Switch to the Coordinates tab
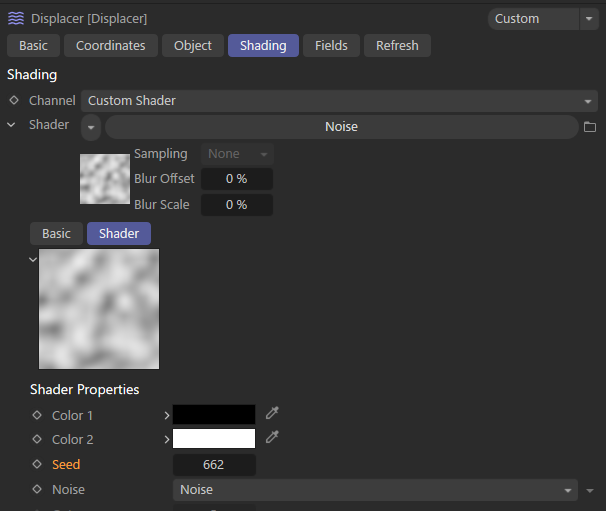The height and width of the screenshot is (511, 606). [x=111, y=46]
